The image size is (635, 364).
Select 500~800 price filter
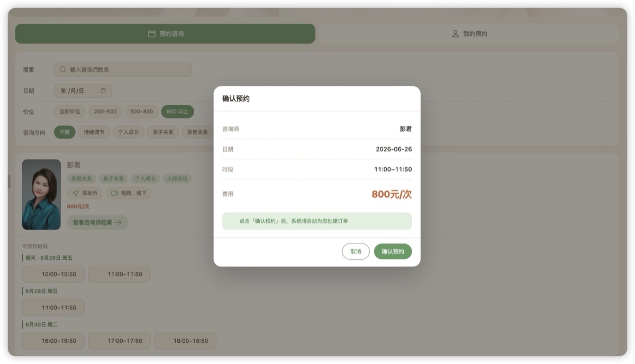(142, 112)
